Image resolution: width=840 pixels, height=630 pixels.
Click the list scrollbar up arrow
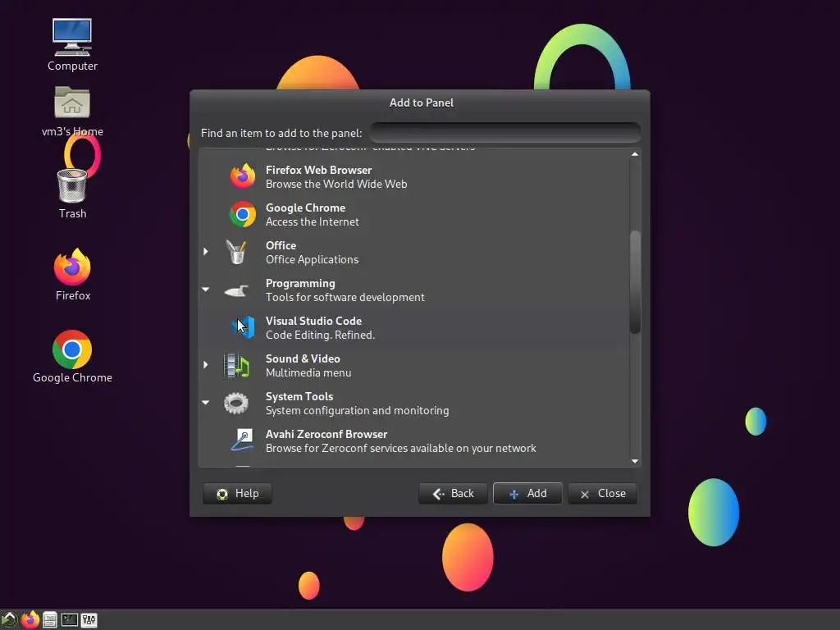click(x=635, y=154)
